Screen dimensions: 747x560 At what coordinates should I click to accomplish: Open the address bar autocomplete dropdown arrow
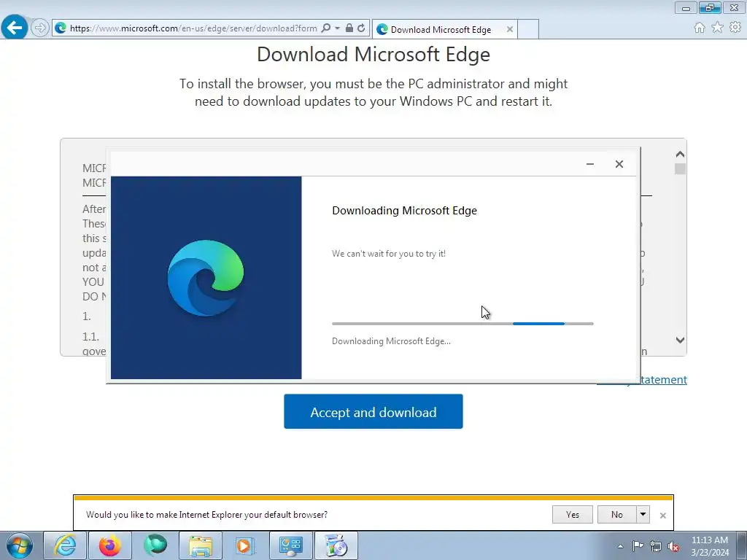pyautogui.click(x=337, y=28)
